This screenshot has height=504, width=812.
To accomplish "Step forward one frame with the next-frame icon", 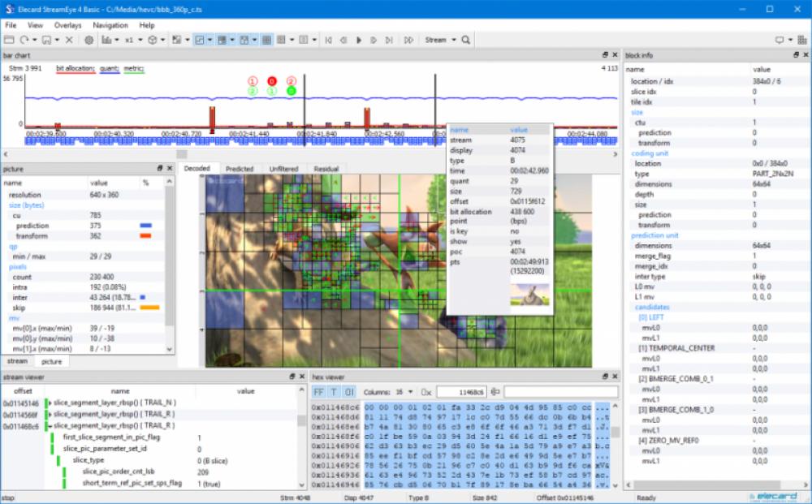I will (x=374, y=39).
